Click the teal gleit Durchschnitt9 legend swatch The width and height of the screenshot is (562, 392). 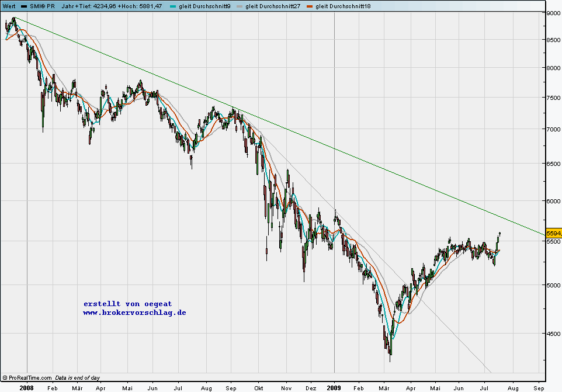pyautogui.click(x=173, y=6)
